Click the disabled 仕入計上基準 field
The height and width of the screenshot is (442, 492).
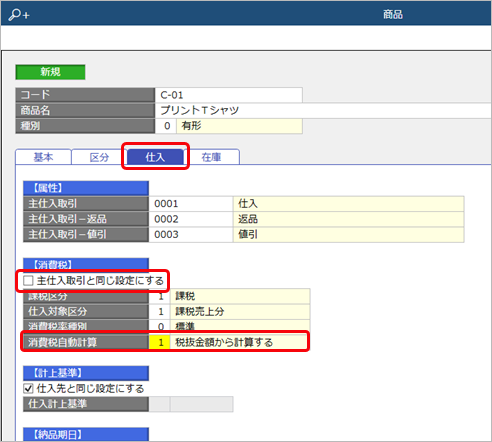tap(191, 404)
